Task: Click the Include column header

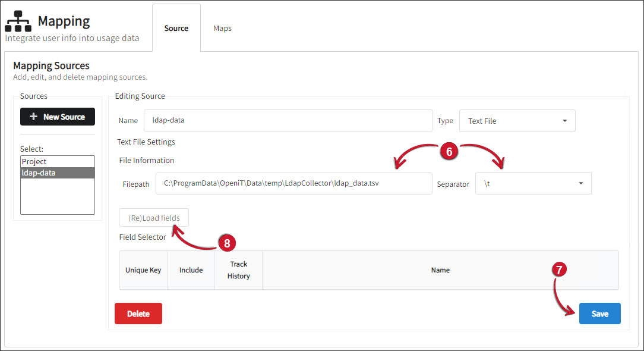Action: 191,270
